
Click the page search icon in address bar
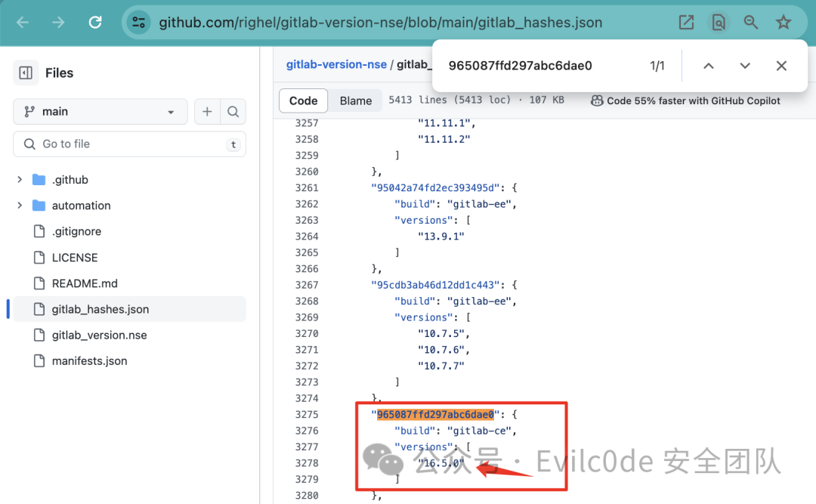click(x=719, y=23)
